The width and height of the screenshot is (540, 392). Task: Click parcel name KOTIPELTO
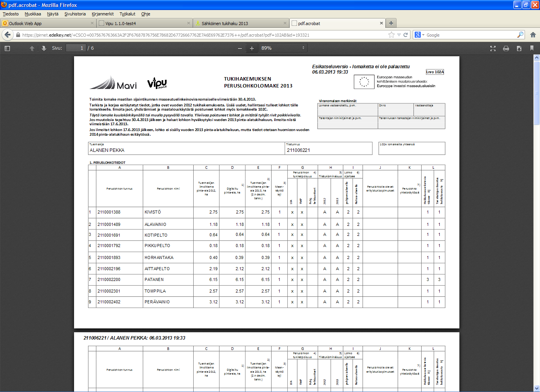[156, 235]
